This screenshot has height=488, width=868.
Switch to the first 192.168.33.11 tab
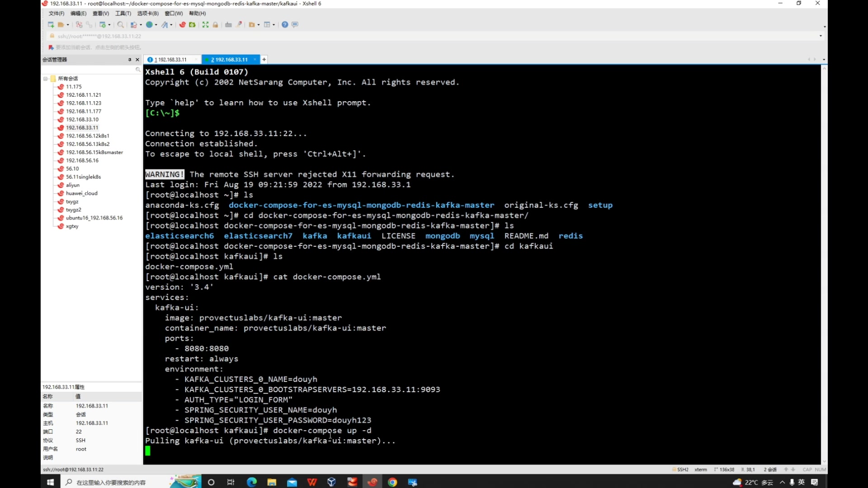pos(172,59)
